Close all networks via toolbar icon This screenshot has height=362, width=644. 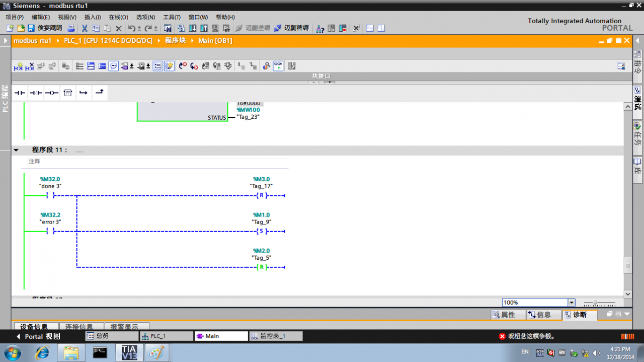point(102,66)
